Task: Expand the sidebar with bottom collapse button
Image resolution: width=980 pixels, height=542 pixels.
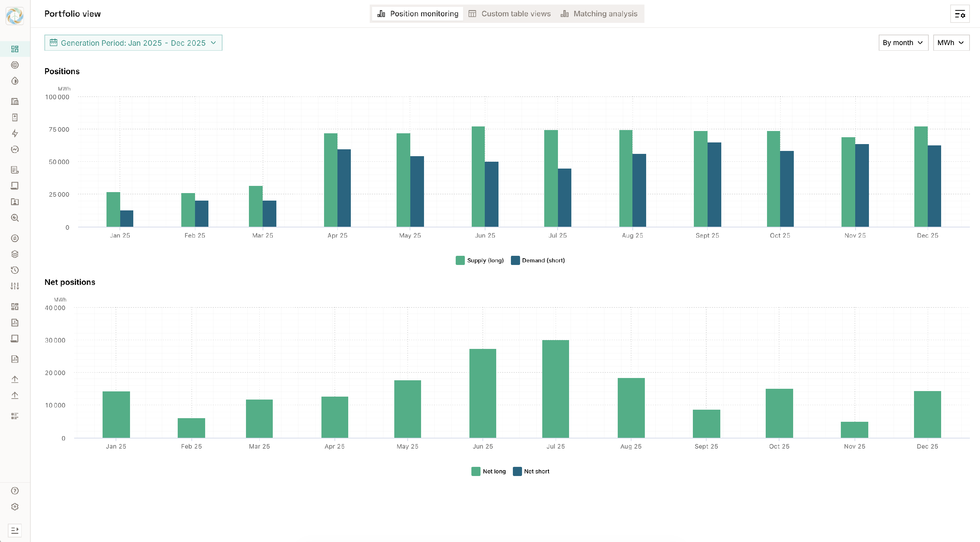Action: pos(15,530)
